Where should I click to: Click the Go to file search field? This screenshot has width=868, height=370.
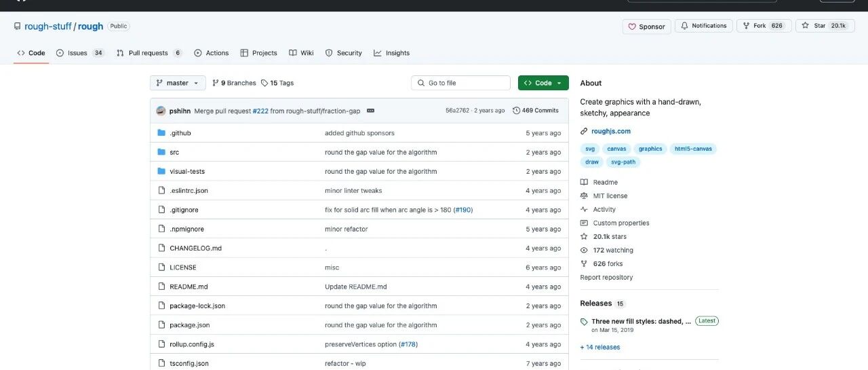click(460, 83)
